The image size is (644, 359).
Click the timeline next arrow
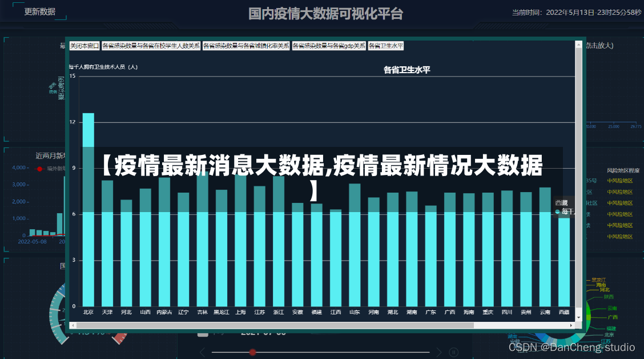point(439,352)
